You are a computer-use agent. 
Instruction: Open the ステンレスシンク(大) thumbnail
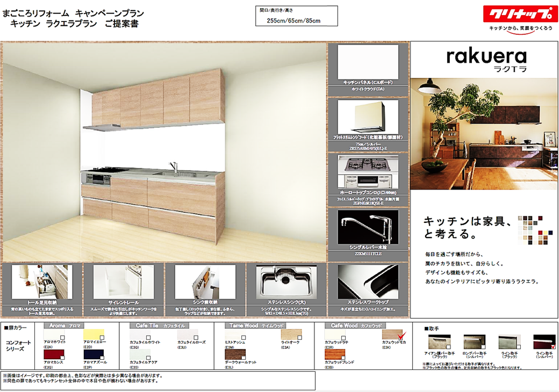pos(286,282)
